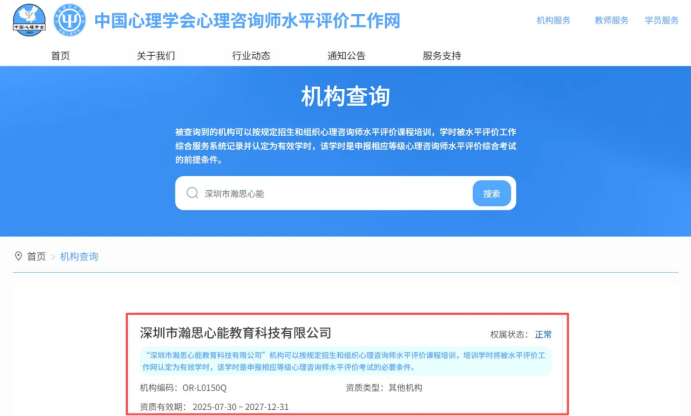Open the 首页 navigation menu item
This screenshot has width=691, height=416.
[x=60, y=56]
